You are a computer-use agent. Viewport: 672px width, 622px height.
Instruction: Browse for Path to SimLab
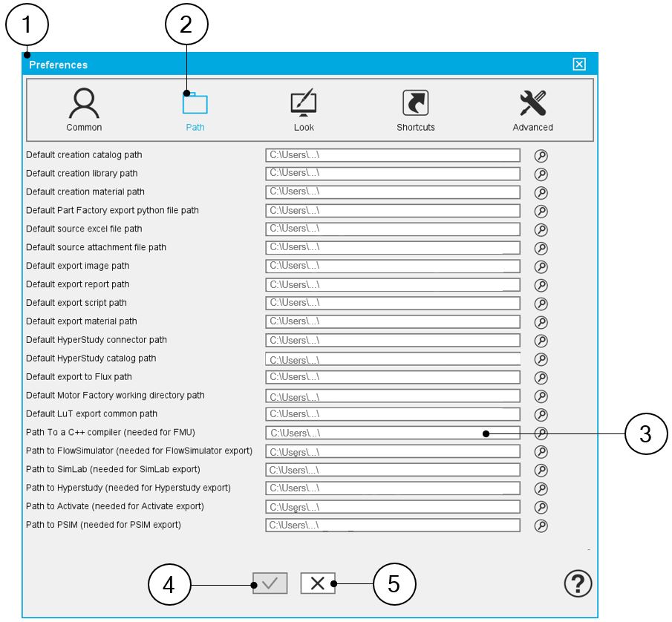(541, 471)
